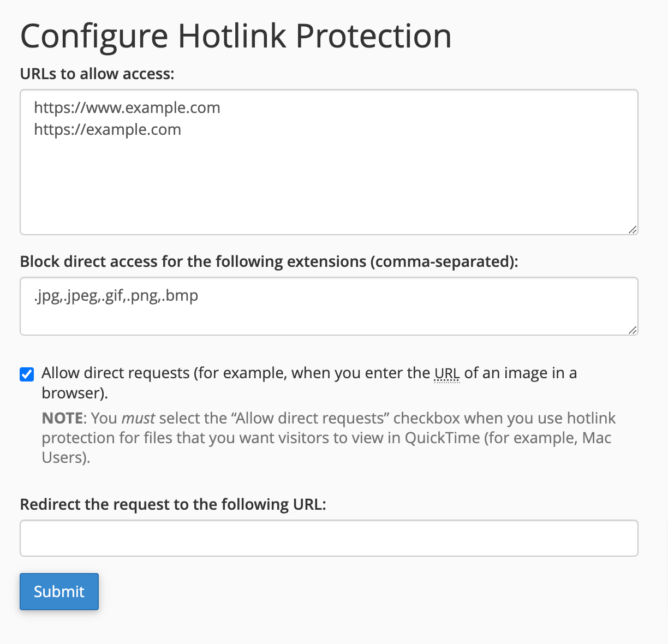Screen dimensions: 668x644
Task: Click the "Block direct access" extensions label
Action: (x=269, y=261)
